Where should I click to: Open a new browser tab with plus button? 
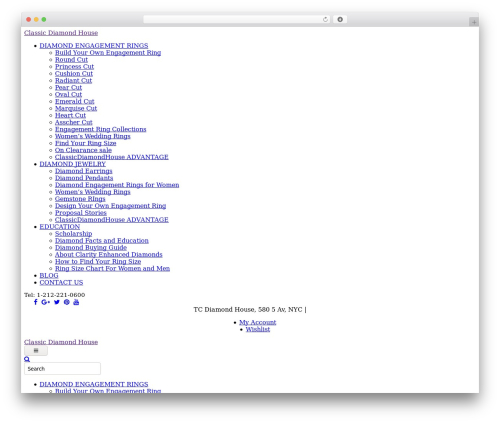click(x=474, y=22)
